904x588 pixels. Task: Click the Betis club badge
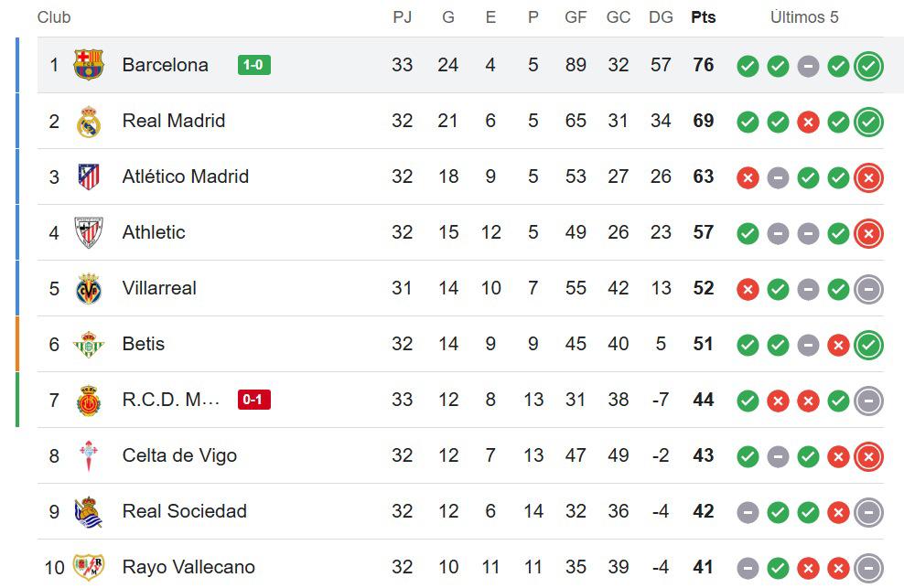point(91,344)
